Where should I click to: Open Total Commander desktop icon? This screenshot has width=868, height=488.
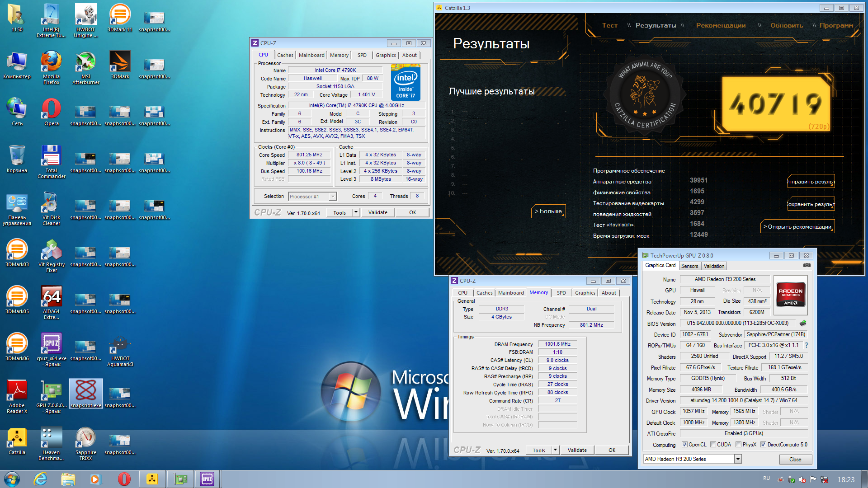[x=51, y=161]
